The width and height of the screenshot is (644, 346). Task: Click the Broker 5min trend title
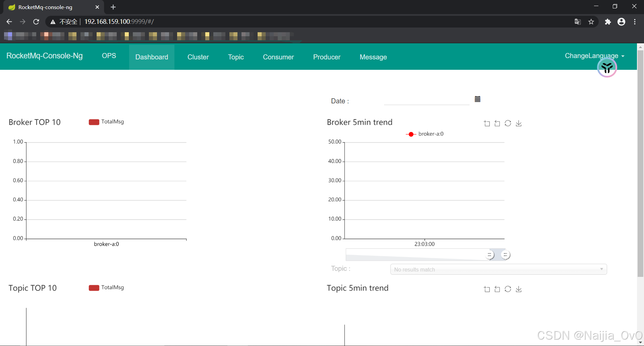point(360,122)
